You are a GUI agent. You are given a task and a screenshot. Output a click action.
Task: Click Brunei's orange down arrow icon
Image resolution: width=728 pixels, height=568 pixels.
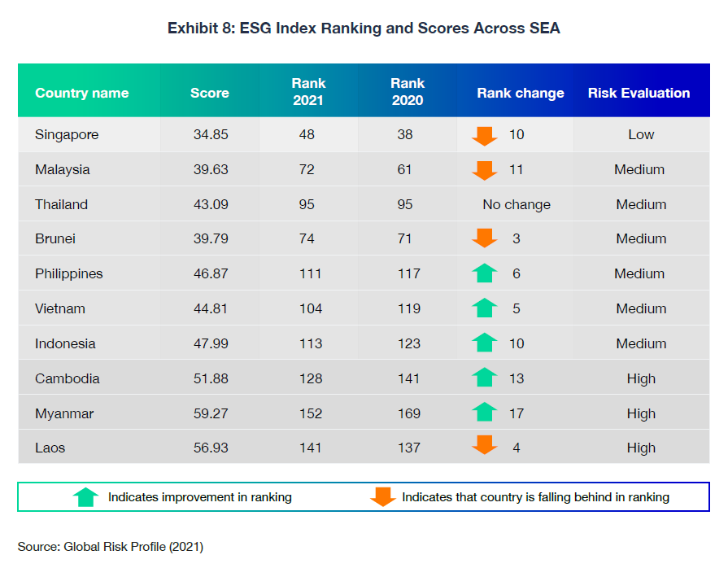(x=485, y=238)
